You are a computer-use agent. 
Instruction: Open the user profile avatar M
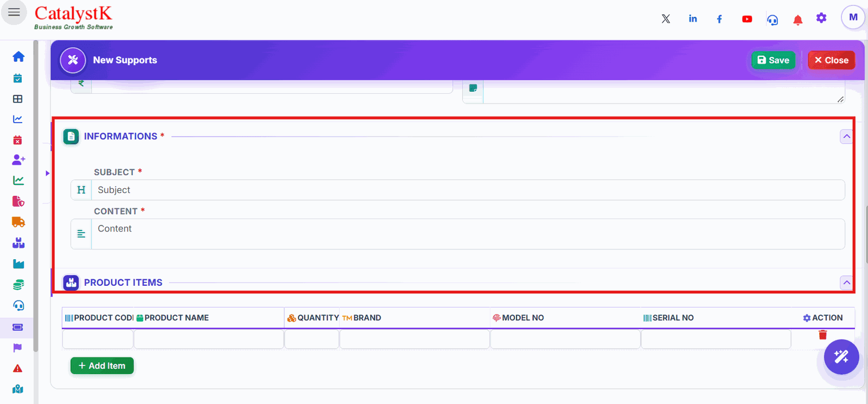(853, 17)
